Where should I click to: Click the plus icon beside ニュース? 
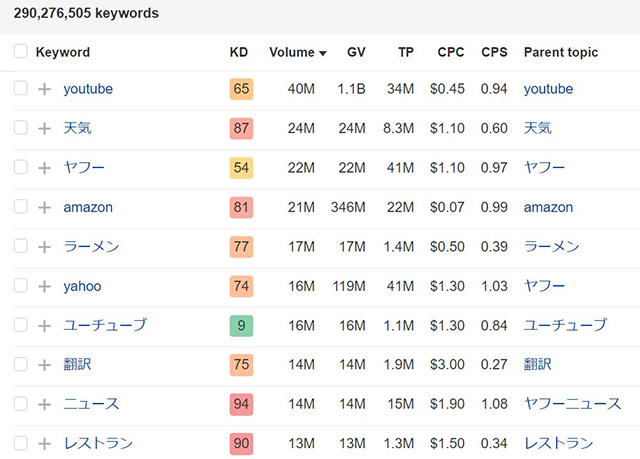[44, 404]
